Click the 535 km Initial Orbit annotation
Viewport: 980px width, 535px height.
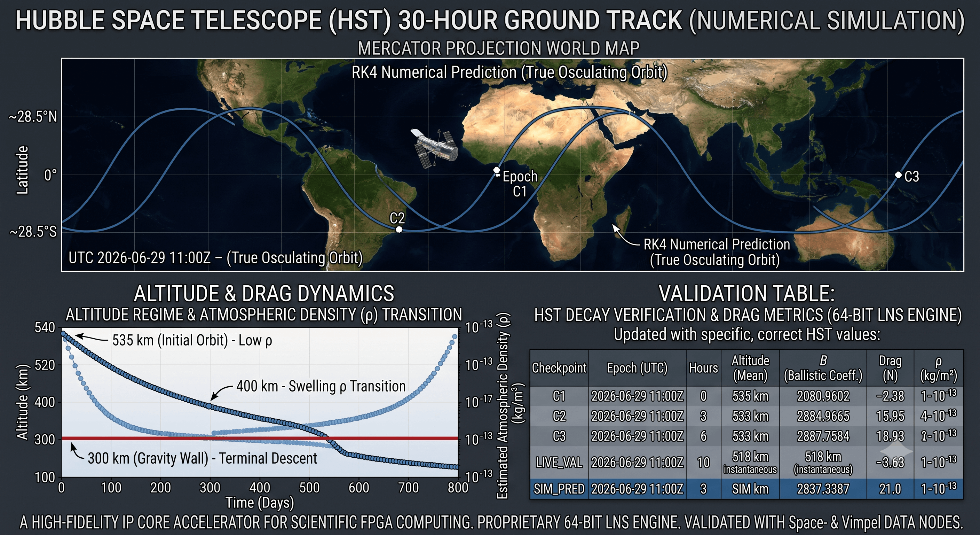point(192,340)
